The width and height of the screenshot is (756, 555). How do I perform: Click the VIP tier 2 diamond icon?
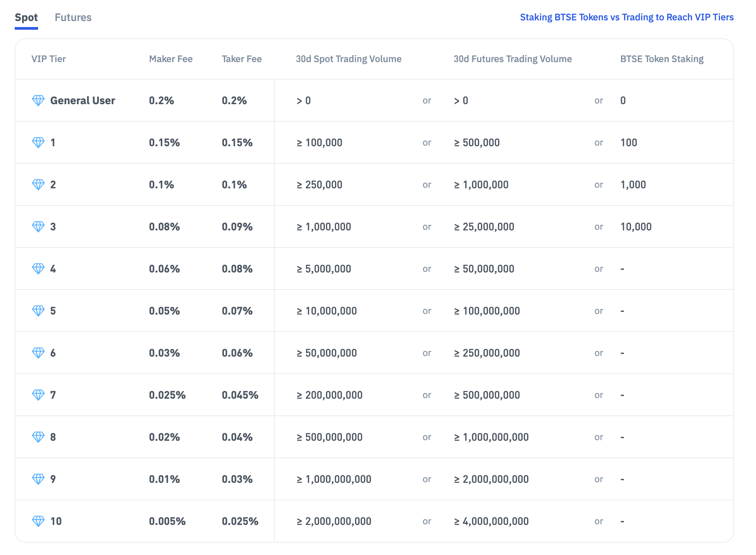tap(38, 184)
